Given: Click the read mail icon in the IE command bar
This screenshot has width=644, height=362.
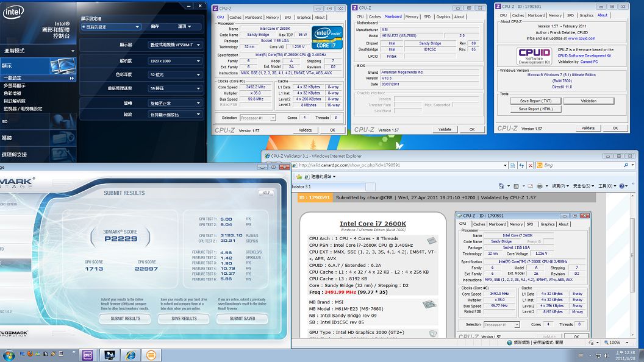Looking at the screenshot, I should tap(530, 186).
